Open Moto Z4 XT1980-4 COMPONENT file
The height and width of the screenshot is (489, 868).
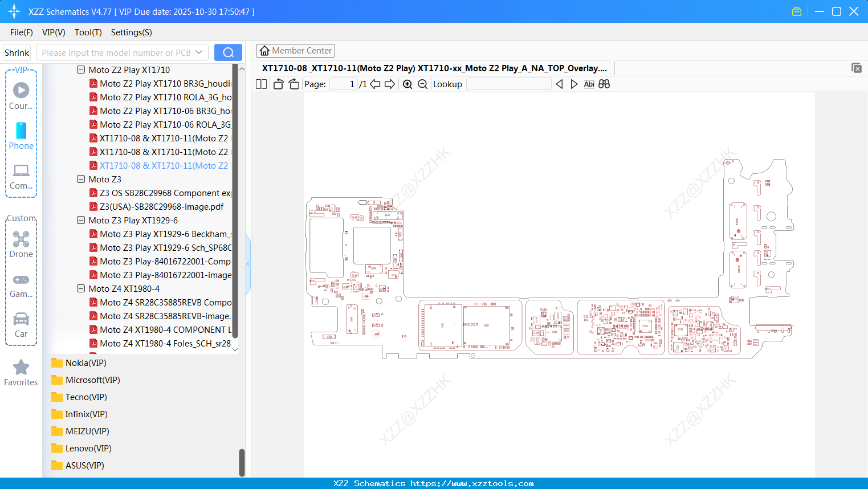(x=161, y=330)
